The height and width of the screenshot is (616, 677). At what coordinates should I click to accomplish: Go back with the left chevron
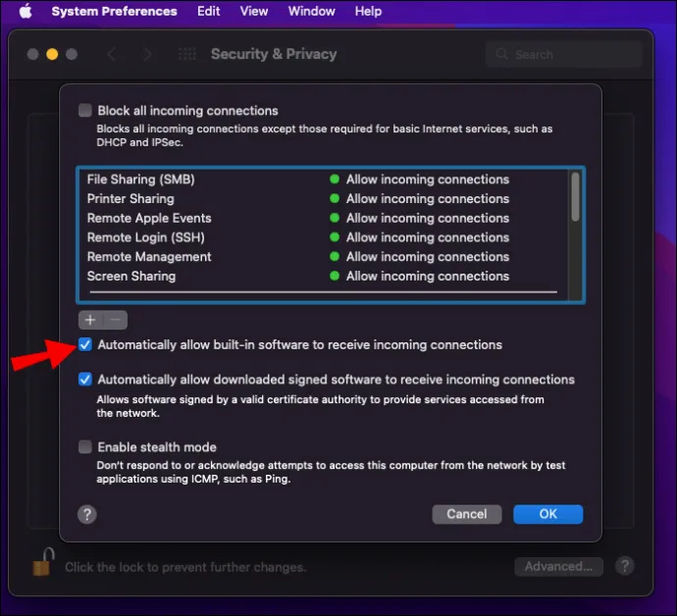tap(112, 54)
